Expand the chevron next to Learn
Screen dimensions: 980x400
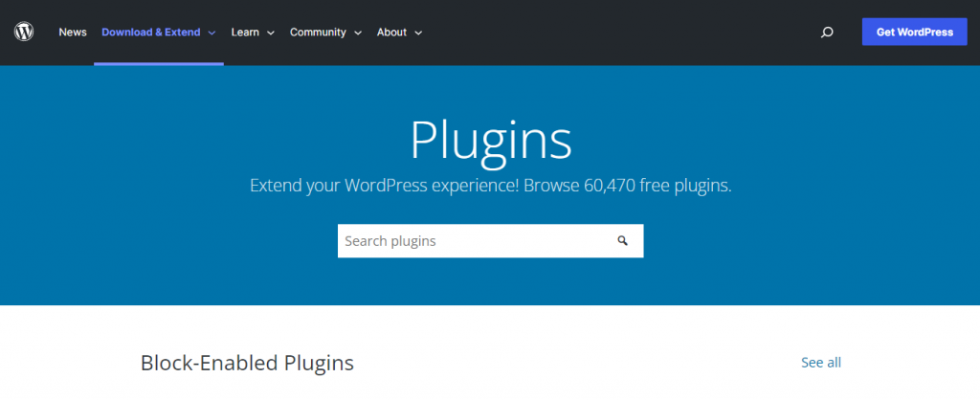271,33
